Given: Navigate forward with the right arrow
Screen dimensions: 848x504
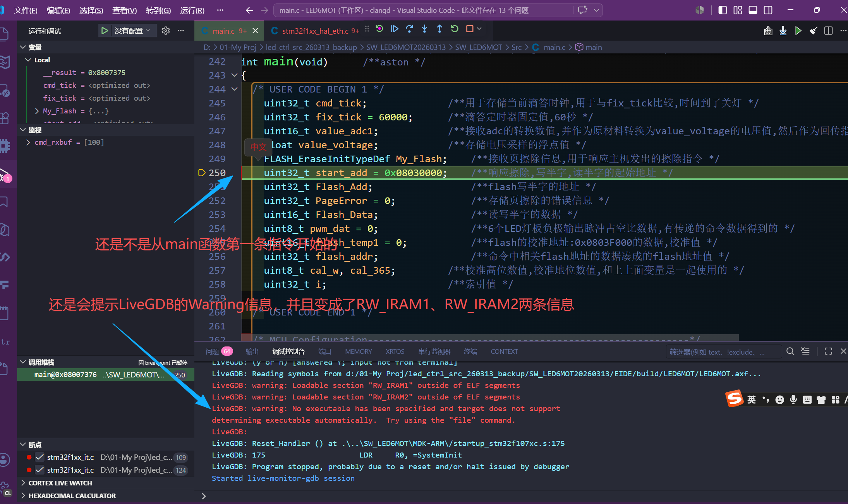Looking at the screenshot, I should coord(264,10).
